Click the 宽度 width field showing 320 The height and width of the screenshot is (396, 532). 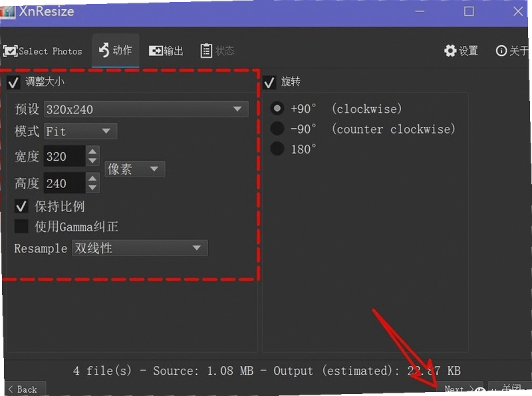coord(64,156)
